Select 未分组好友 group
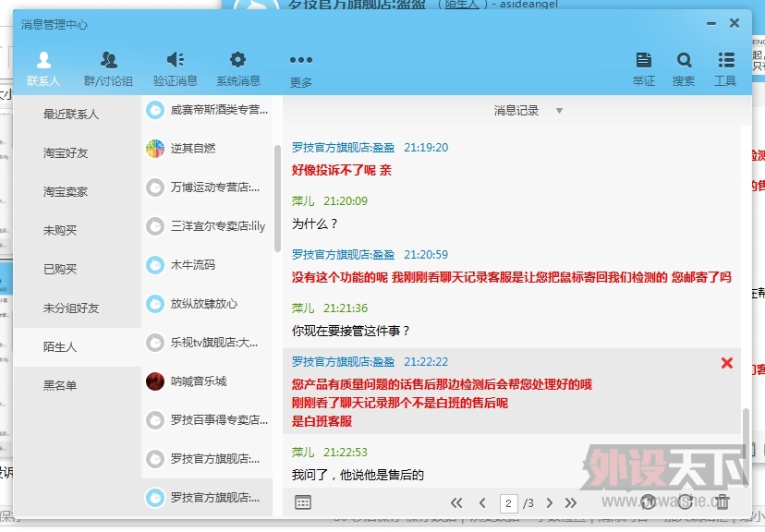The image size is (765, 532). pos(77,308)
